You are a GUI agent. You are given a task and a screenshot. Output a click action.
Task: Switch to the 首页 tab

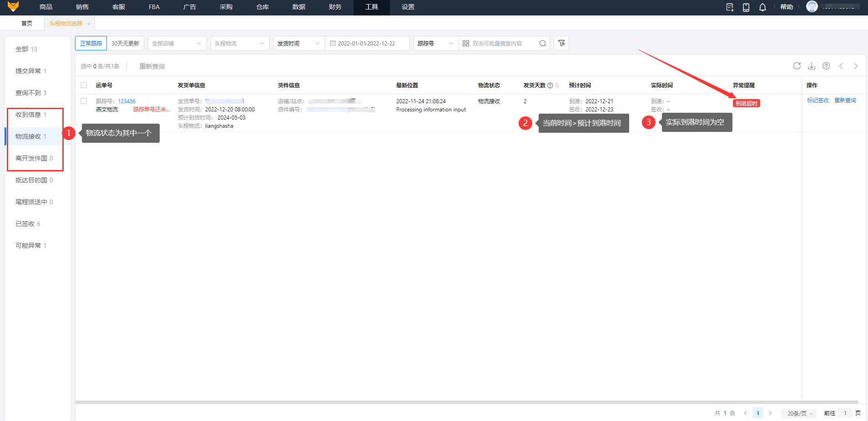(x=27, y=24)
